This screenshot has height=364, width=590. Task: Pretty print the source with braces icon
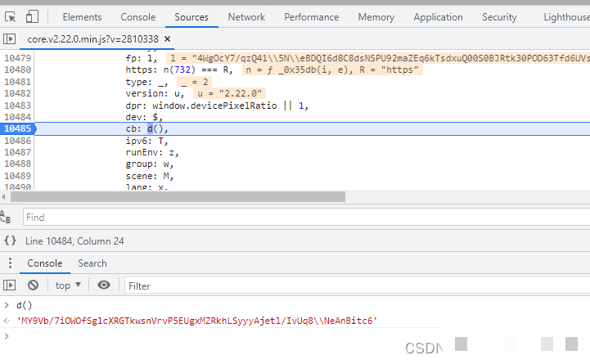tap(10, 240)
